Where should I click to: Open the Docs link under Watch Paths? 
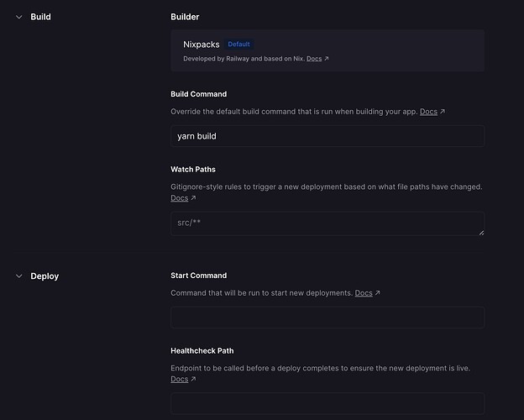tap(179, 198)
